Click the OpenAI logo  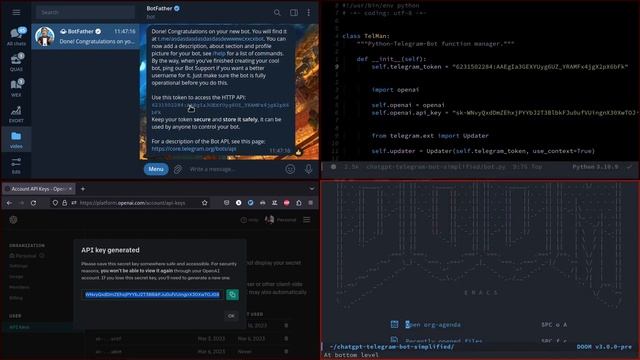13,220
